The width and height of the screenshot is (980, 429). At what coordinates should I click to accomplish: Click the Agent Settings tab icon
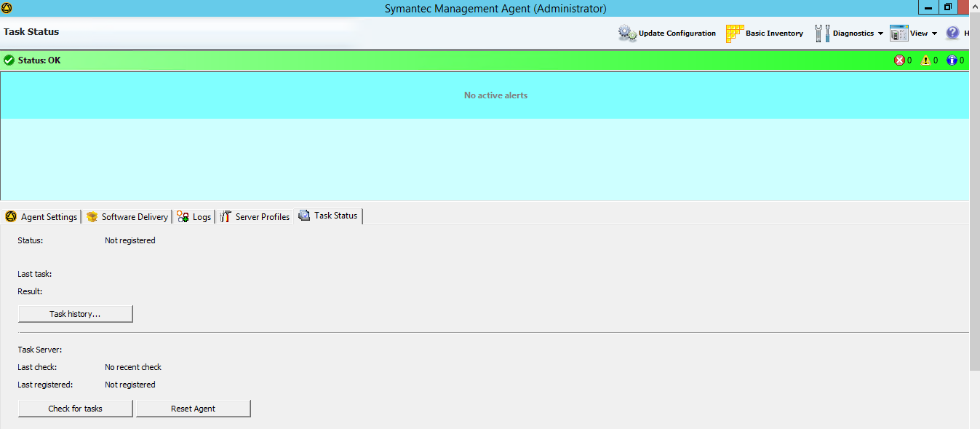[11, 216]
